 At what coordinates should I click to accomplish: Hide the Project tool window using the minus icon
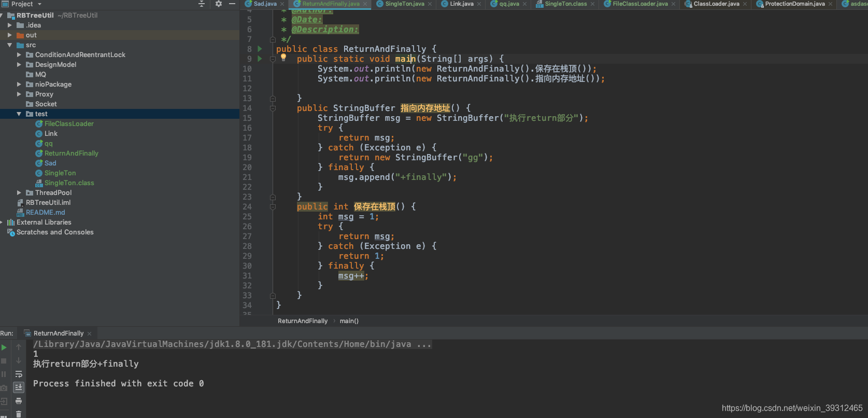(232, 4)
